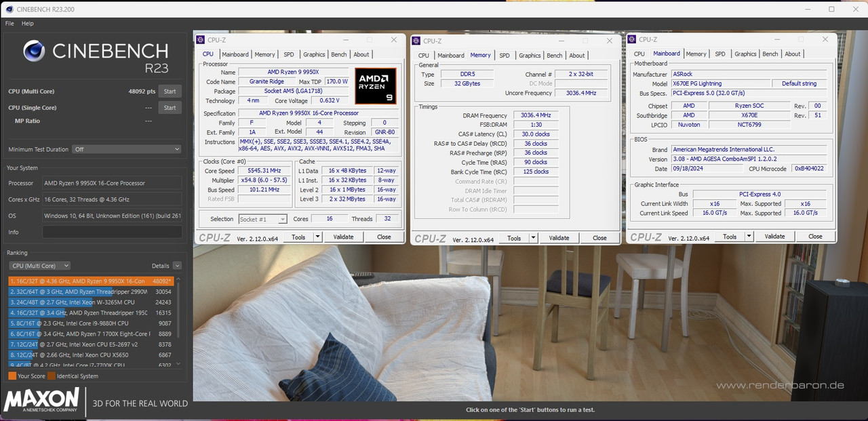868x421 pixels.
Task: Open Bench tab in Memory CPU-Z window
Action: (x=555, y=56)
